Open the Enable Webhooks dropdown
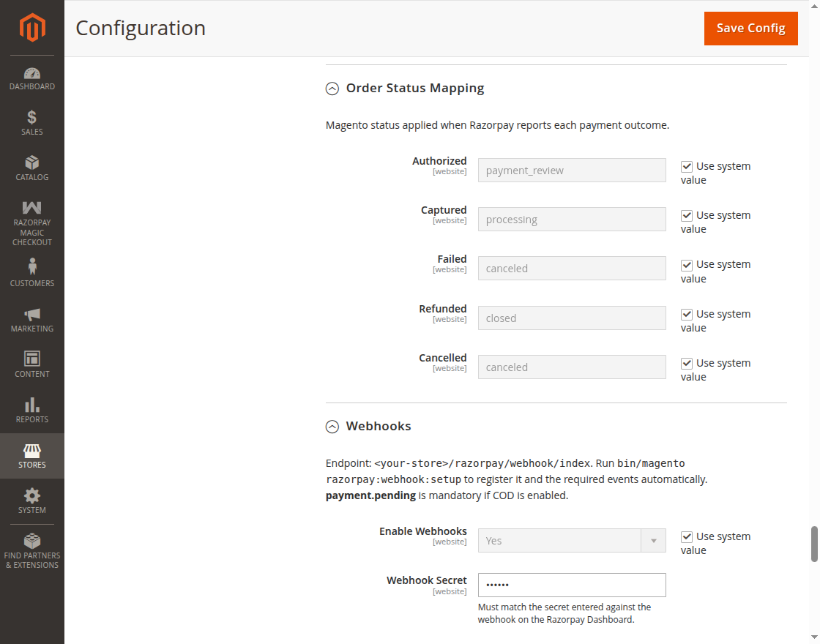This screenshot has width=820, height=644. [572, 541]
